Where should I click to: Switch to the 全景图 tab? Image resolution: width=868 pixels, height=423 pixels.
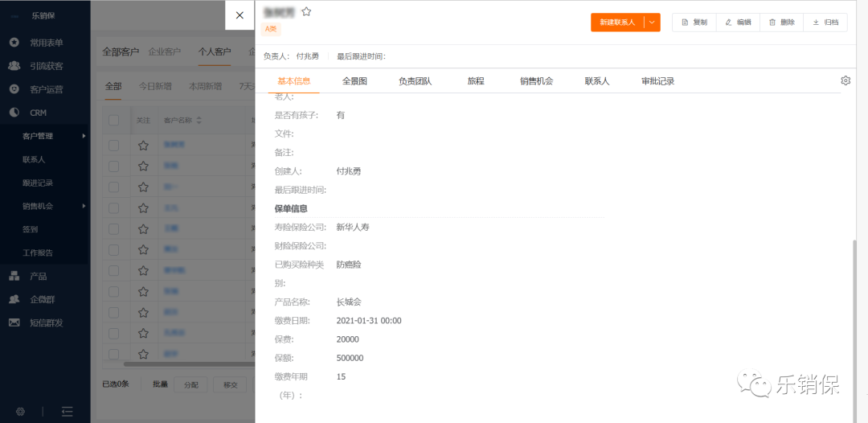point(354,81)
